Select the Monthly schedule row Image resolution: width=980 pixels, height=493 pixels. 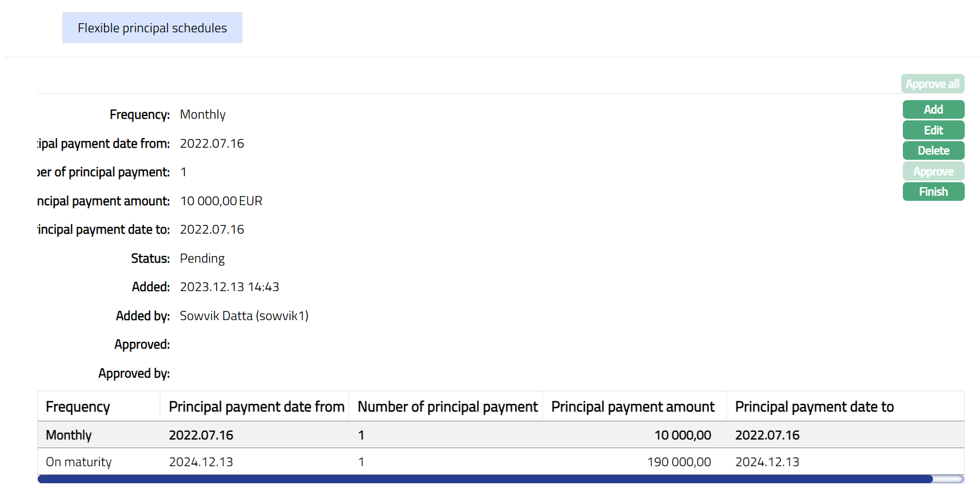point(69,435)
